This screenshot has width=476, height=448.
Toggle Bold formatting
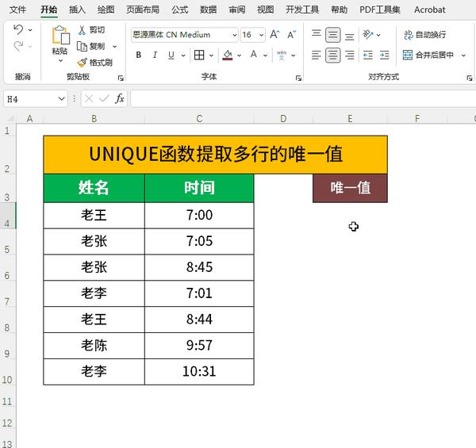click(138, 55)
